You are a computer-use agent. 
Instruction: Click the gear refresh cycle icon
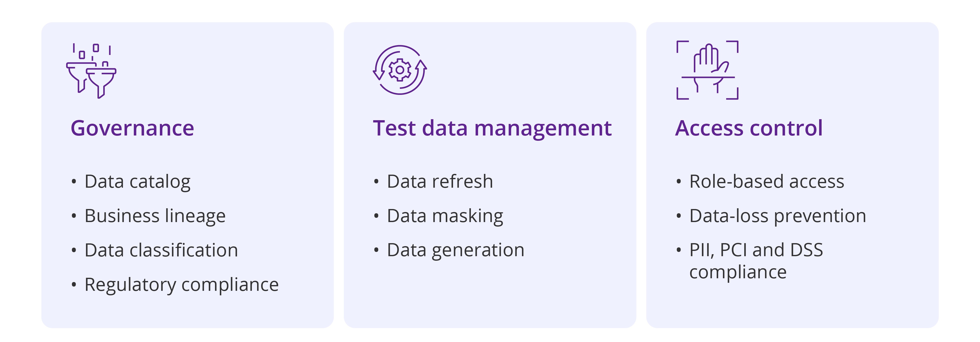click(399, 70)
